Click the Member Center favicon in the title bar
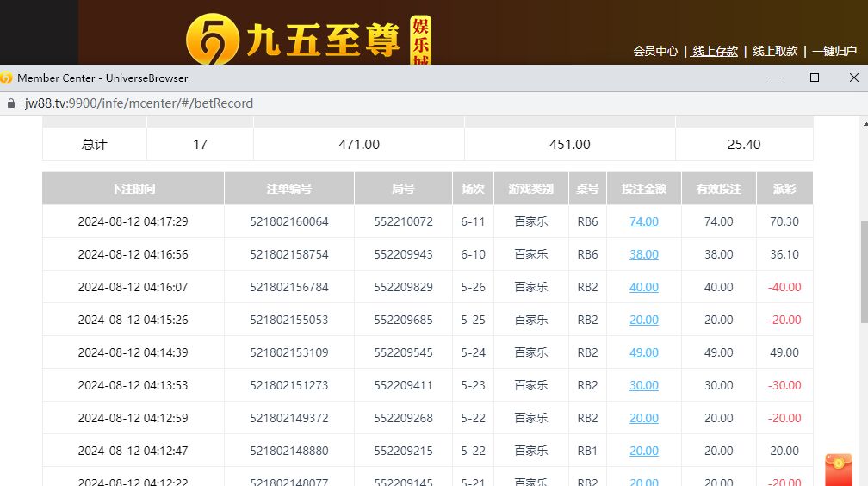 click(x=7, y=78)
